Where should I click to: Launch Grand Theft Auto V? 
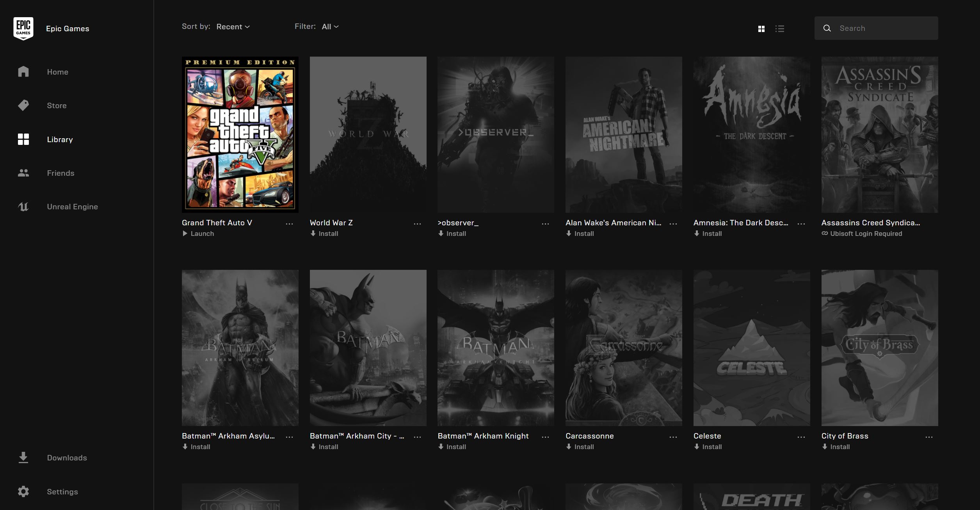point(198,234)
